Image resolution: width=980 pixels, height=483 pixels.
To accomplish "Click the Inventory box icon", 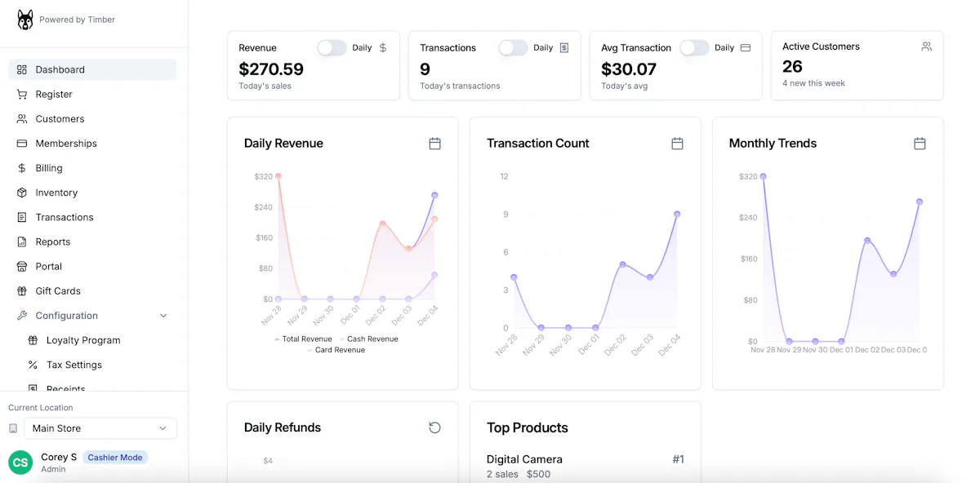I will pos(22,193).
